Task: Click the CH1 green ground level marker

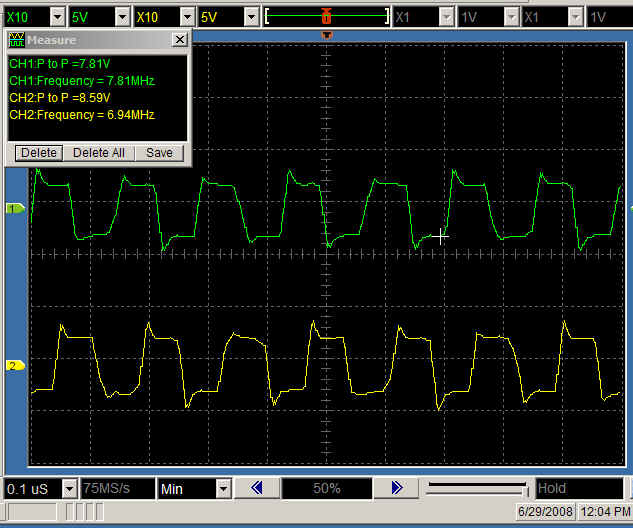Action: 15,209
